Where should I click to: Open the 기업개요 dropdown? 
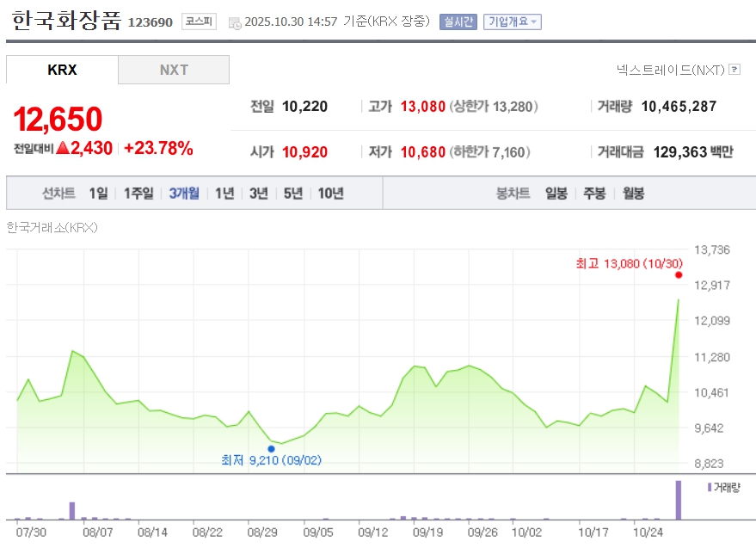coord(513,22)
